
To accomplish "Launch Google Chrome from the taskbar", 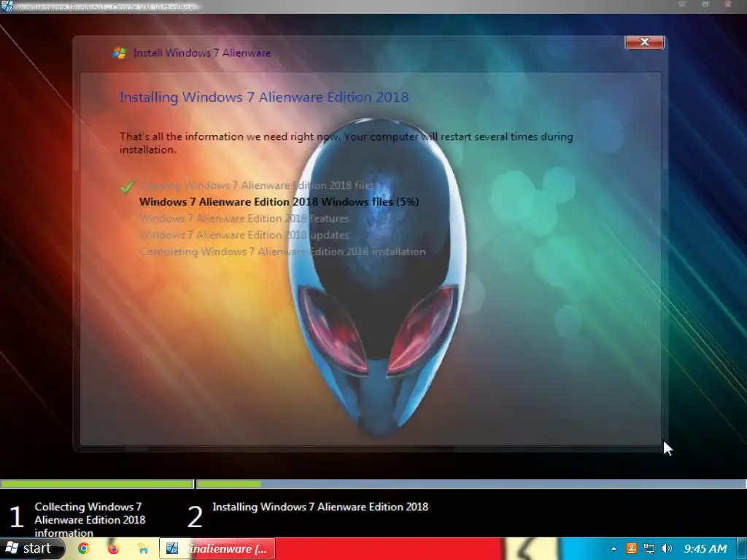I will (x=84, y=548).
